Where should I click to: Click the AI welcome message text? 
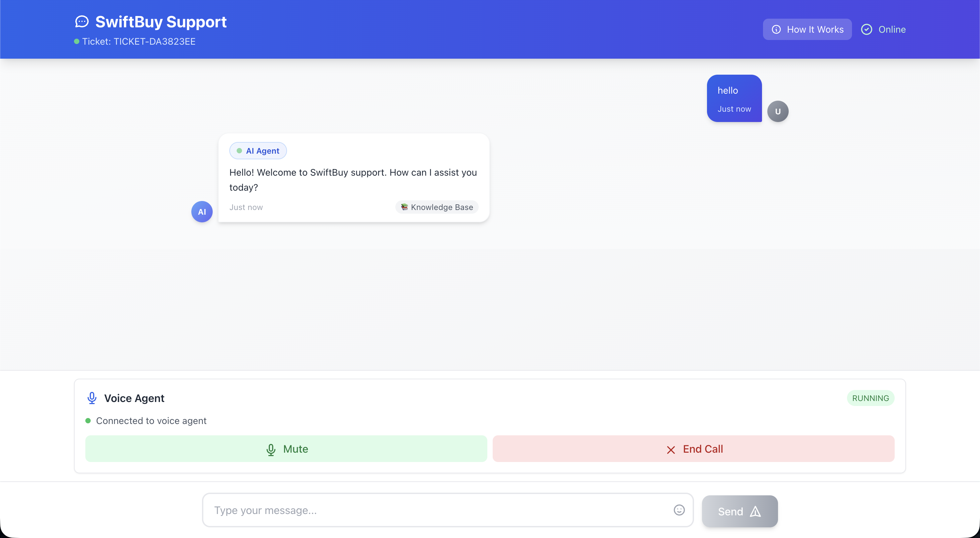click(353, 180)
